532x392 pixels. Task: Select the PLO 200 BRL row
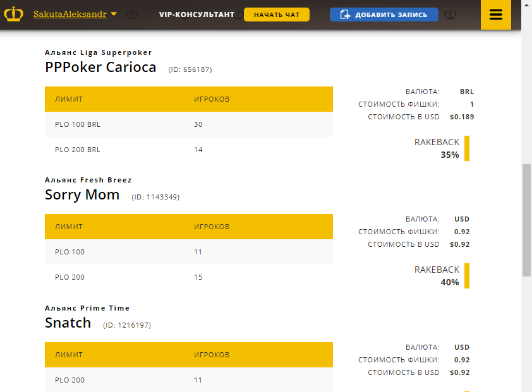click(188, 150)
